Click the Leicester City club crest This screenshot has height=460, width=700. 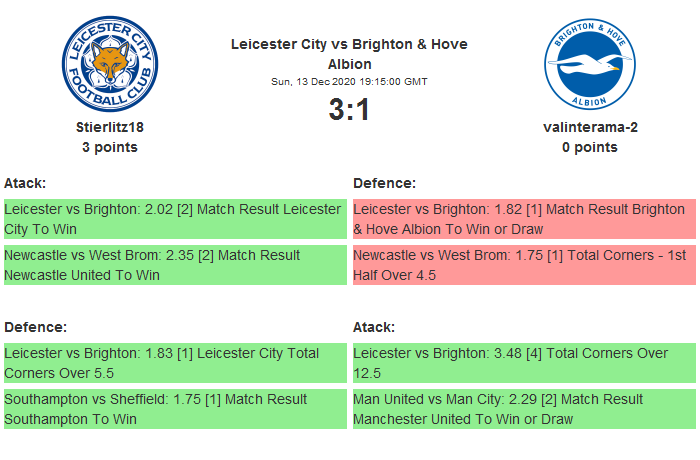tap(110, 65)
